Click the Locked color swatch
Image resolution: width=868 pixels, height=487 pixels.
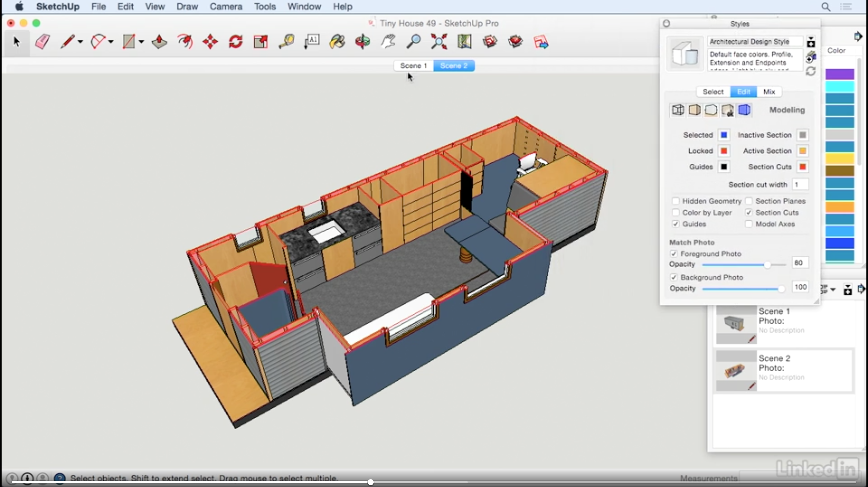tap(723, 151)
